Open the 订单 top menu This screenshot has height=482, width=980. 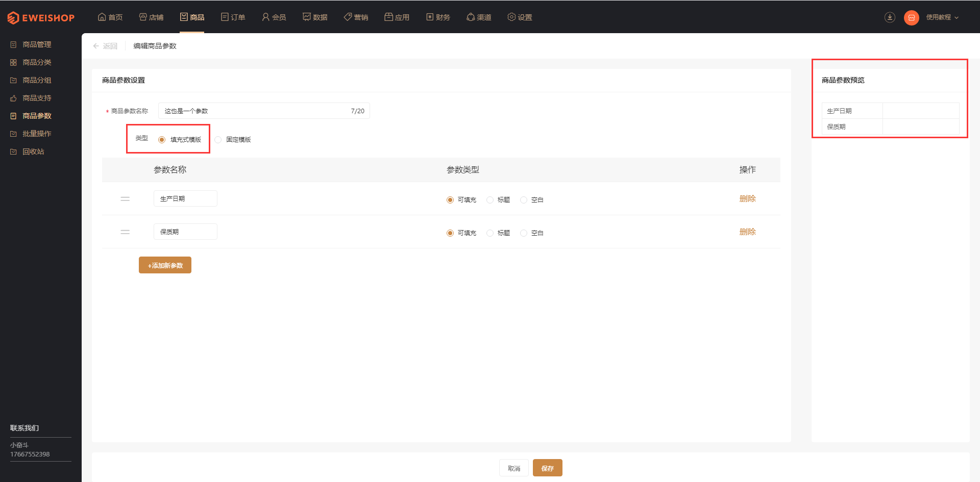(x=233, y=17)
